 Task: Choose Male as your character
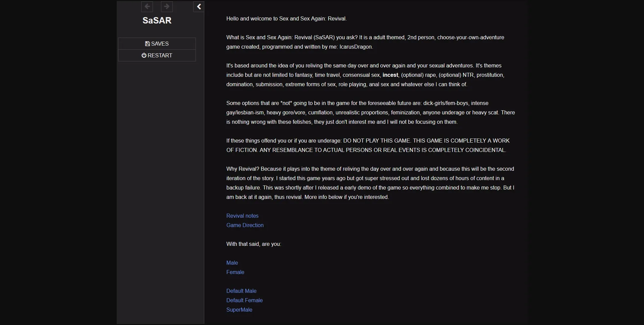click(x=232, y=263)
